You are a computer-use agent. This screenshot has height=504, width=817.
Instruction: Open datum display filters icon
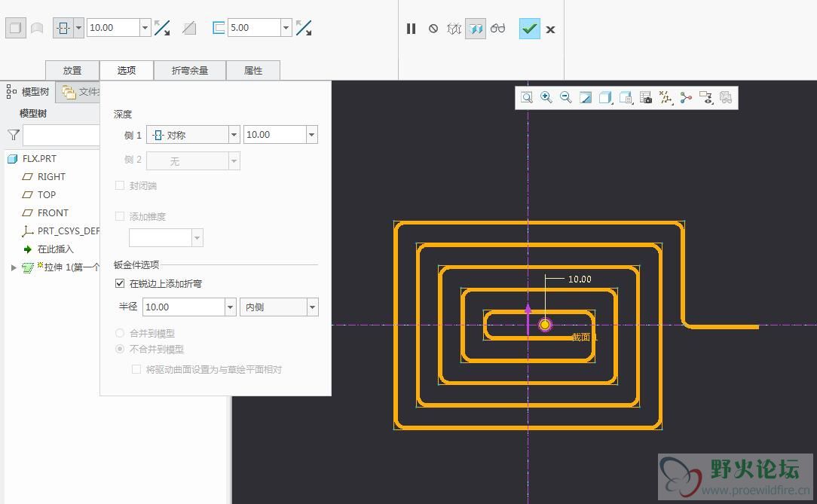point(666,97)
